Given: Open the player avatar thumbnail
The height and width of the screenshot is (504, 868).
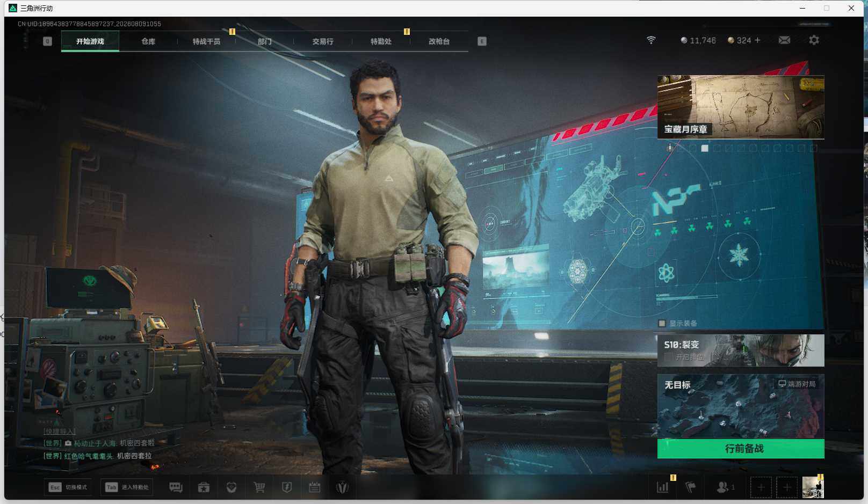Looking at the screenshot, I should (x=813, y=487).
